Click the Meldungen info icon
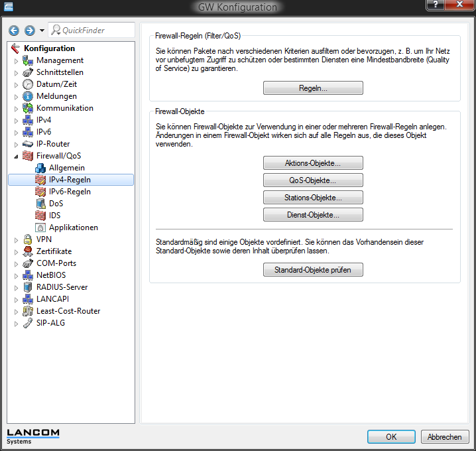476x451 pixels. coord(28,96)
